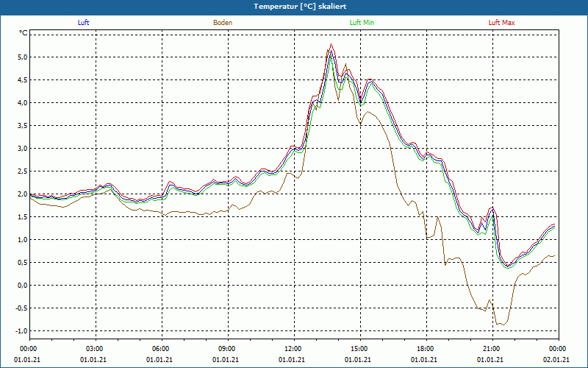
Task: Click the chart title 'Temperatur [°C] skaliert'
Action: [300, 7]
